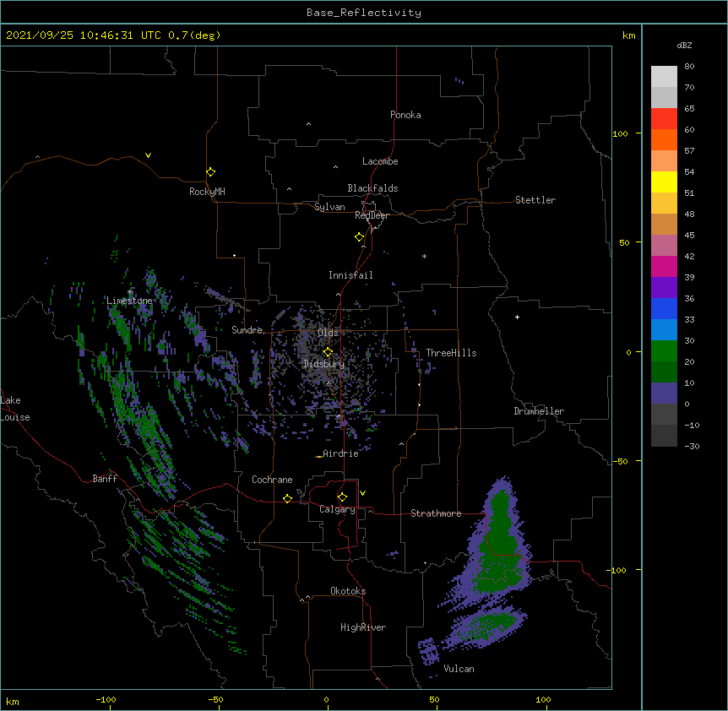Click the Blackfalds city label
The width and height of the screenshot is (728, 711).
[x=372, y=188]
